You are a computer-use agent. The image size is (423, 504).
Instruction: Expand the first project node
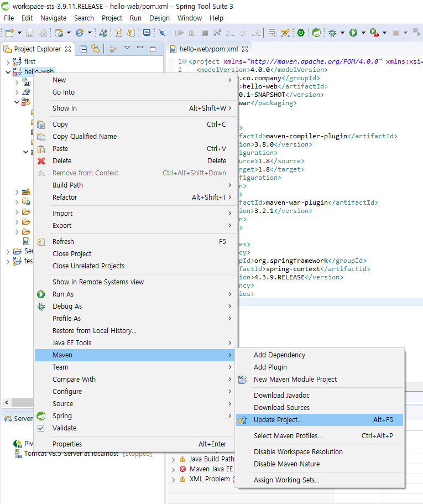(x=8, y=62)
